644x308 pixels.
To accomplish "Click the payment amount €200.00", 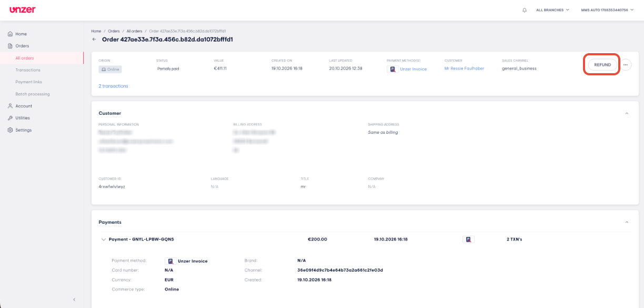I will (317, 239).
